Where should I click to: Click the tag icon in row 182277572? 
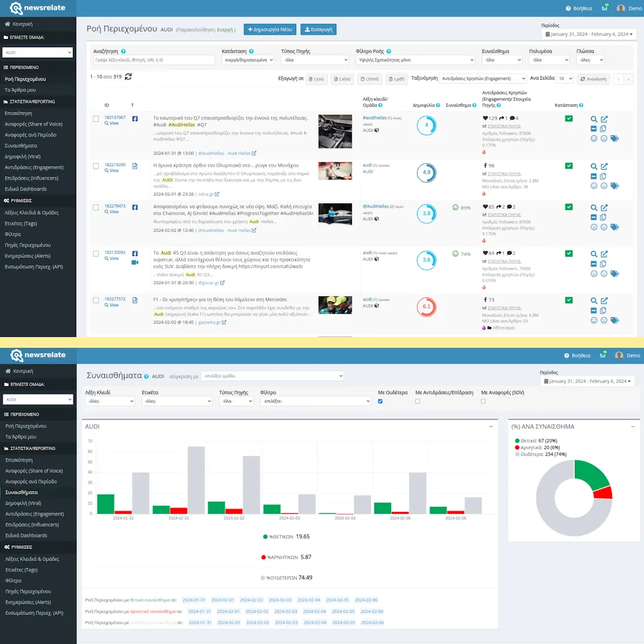[614, 320]
